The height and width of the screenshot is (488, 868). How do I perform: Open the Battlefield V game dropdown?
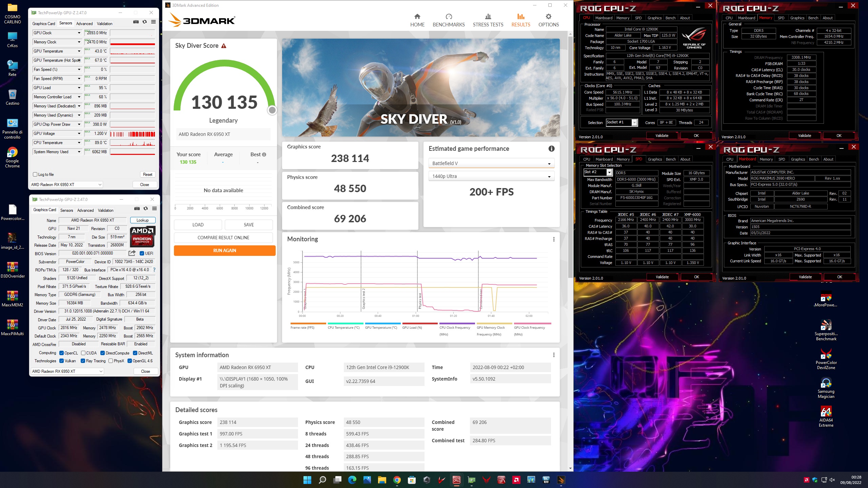pyautogui.click(x=491, y=163)
